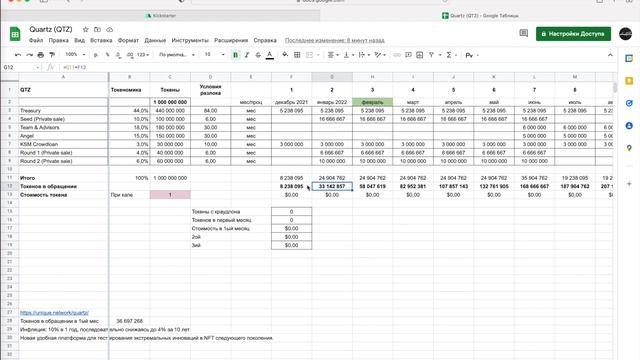Open the borders tool
The width and height of the screenshot is (640, 360).
click(x=297, y=55)
